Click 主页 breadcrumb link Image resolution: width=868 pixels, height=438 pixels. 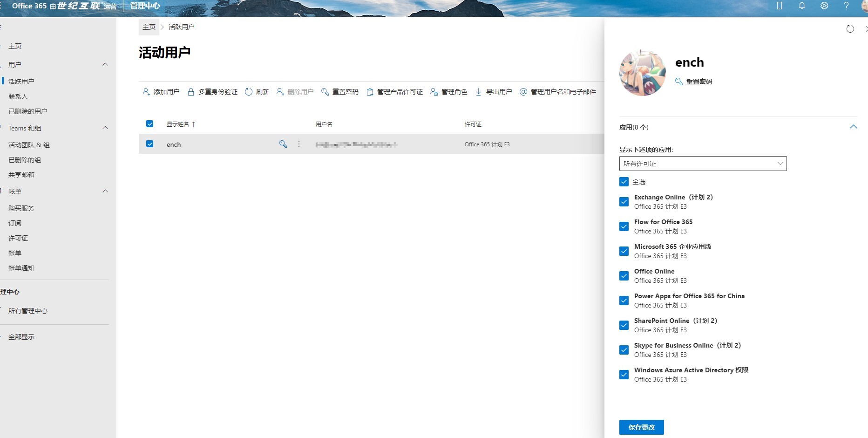[149, 27]
